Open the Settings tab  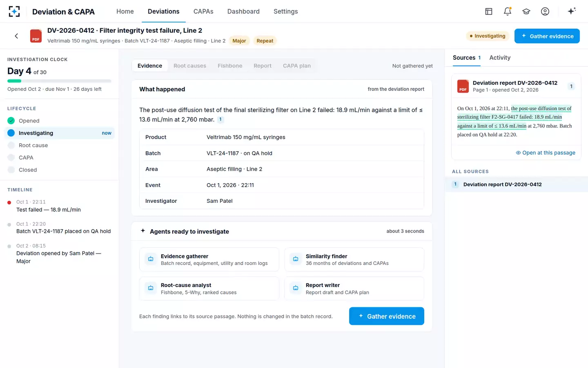[286, 11]
